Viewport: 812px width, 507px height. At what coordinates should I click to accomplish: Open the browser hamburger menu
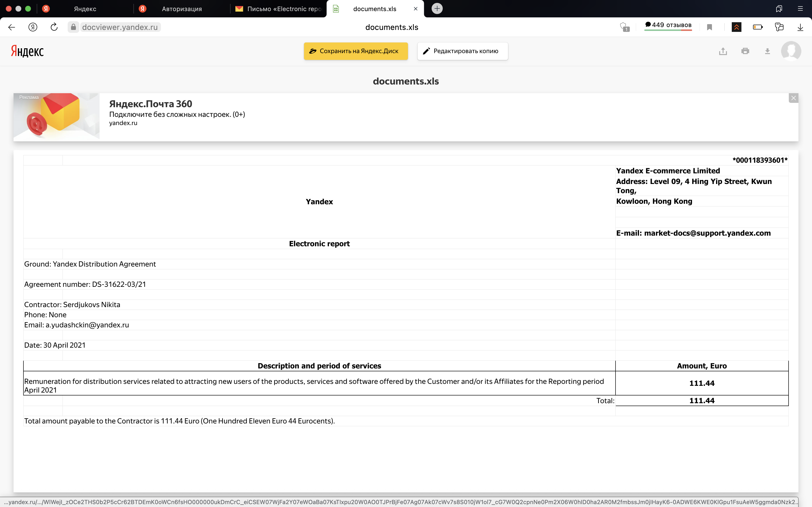pos(800,9)
